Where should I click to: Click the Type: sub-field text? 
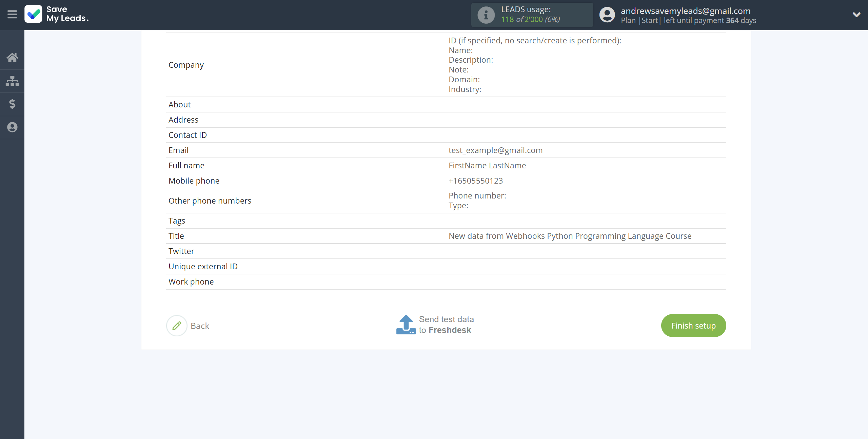(x=458, y=206)
